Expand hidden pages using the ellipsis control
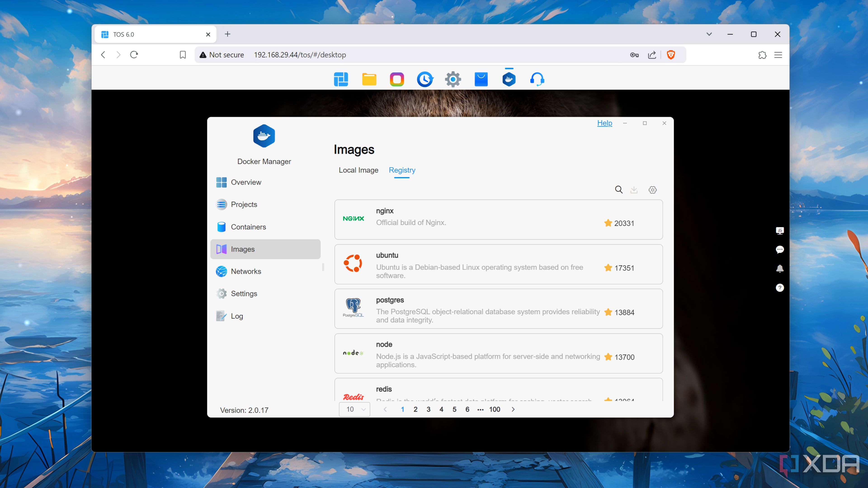The width and height of the screenshot is (868, 488). [x=480, y=410]
